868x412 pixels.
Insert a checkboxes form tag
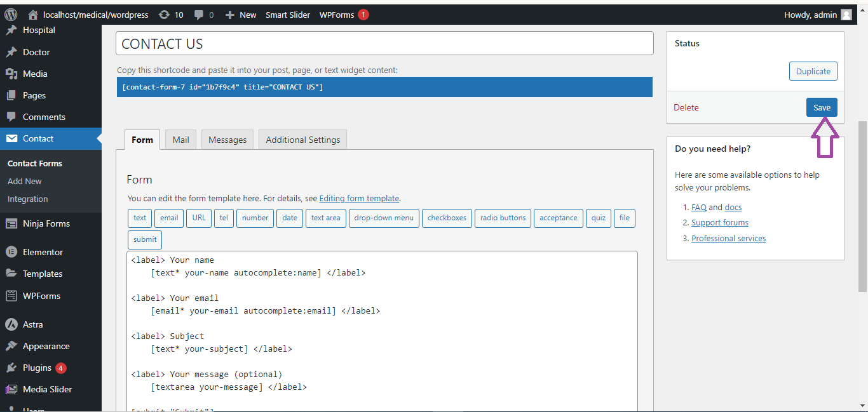tap(447, 218)
